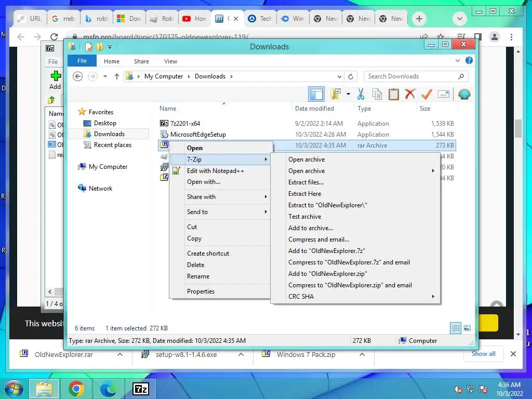Click the network tray icon
Screen dimensions: 532x399
pyautogui.click(x=471, y=389)
